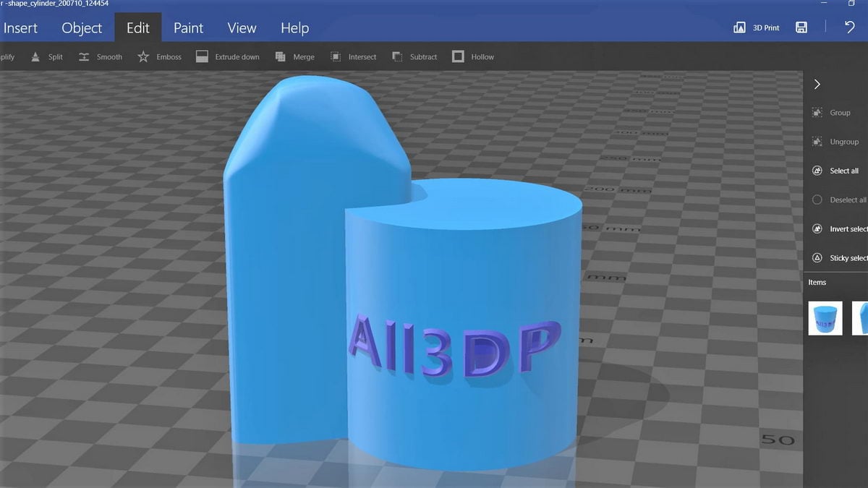Select the Split tool
The image size is (868, 488).
[46, 56]
